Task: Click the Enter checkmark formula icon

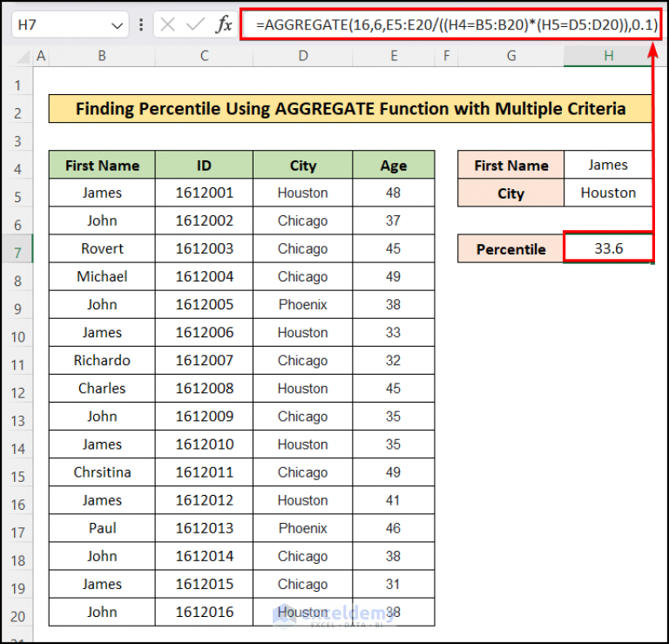Action: tap(195, 24)
